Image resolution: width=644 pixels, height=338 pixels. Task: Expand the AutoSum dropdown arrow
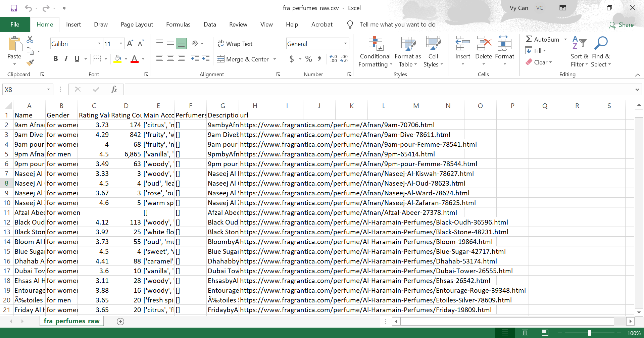(x=565, y=39)
